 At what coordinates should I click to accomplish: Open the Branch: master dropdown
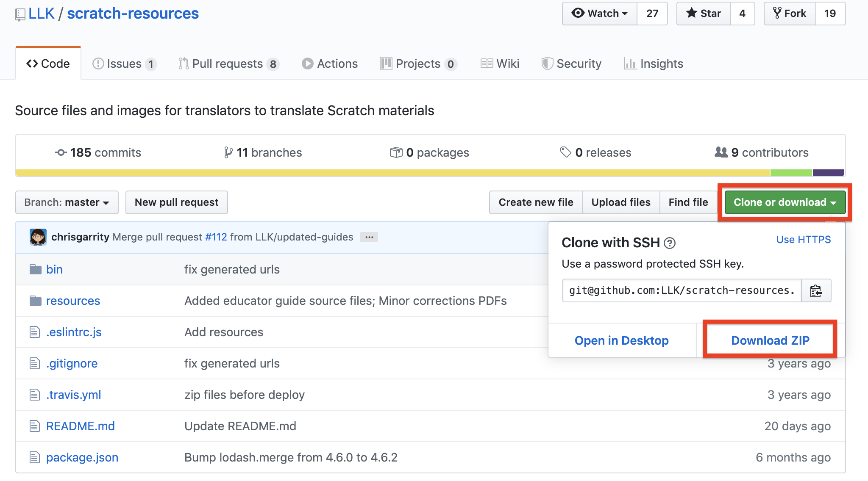coord(67,202)
